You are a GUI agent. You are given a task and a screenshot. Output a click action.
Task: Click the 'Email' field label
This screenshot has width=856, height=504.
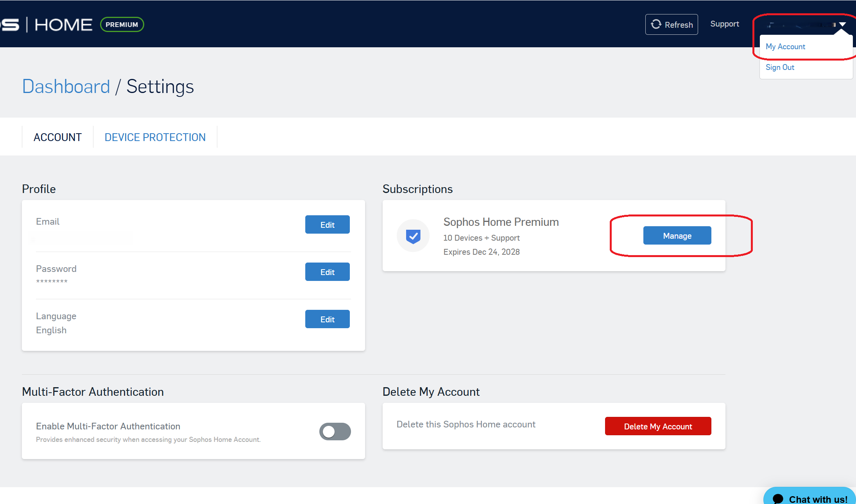pyautogui.click(x=48, y=222)
